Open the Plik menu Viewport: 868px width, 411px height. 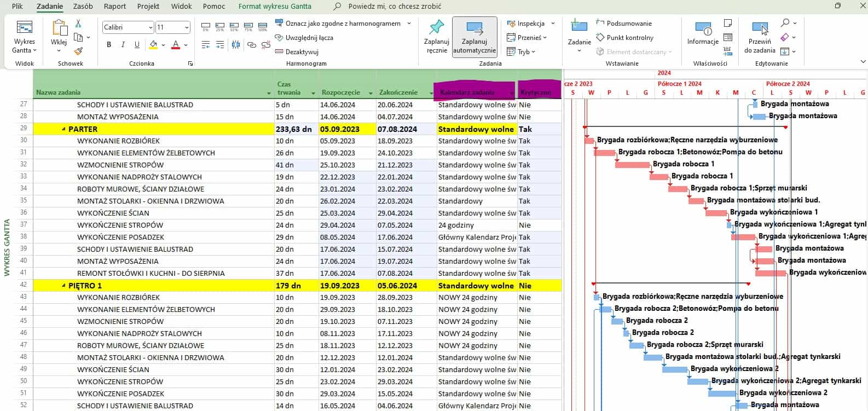click(x=17, y=7)
